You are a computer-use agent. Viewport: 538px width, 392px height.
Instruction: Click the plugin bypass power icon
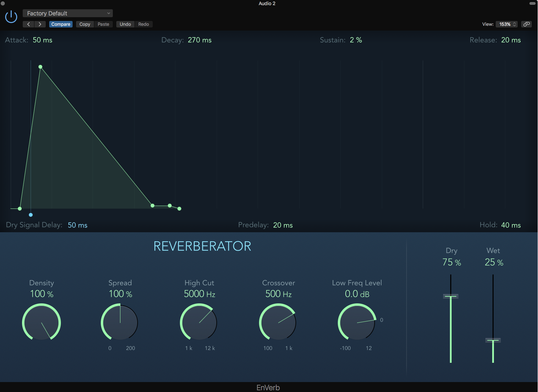point(11,16)
